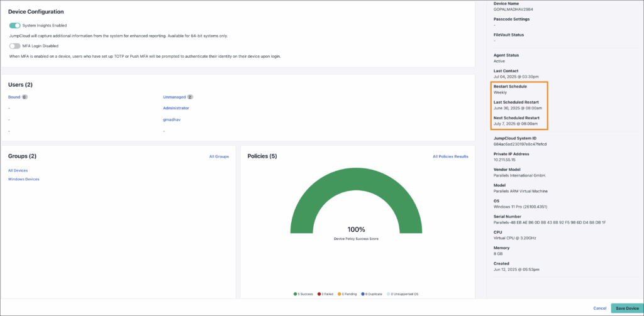
Task: Click the Unmanaged users count badge
Action: pos(190,97)
